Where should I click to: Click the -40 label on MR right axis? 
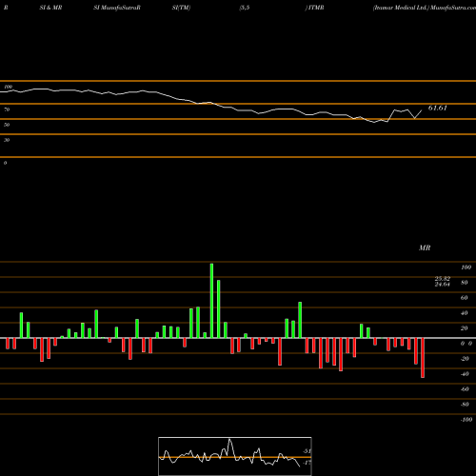coord(465,374)
